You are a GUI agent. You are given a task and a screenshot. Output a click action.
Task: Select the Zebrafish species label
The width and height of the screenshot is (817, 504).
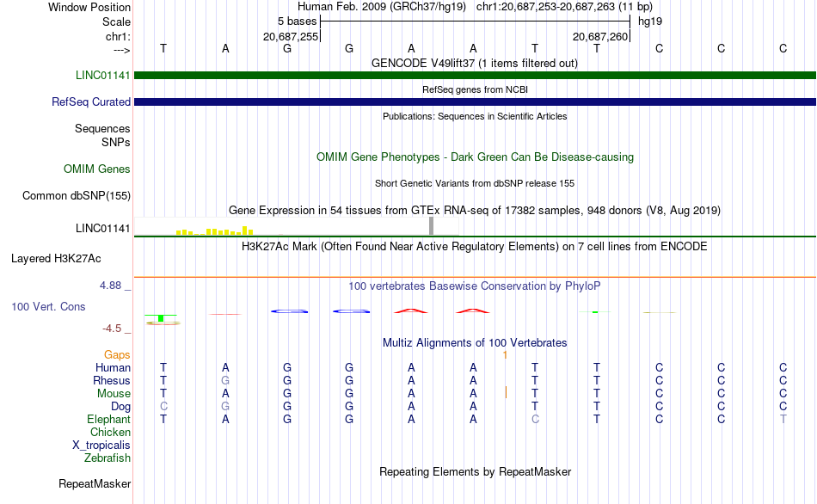[x=107, y=458]
